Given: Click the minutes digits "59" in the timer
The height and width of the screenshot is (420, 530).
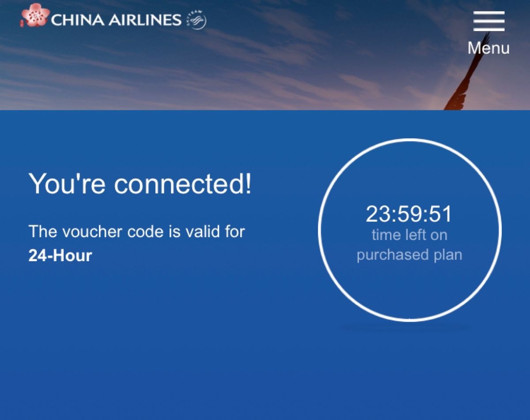Looking at the screenshot, I should pos(409,214).
